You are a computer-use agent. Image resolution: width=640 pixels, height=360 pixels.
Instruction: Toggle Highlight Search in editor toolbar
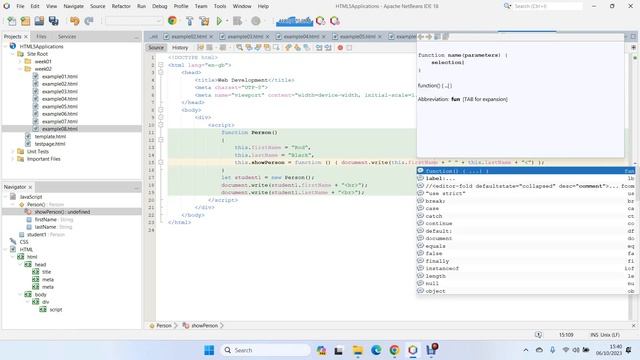(x=267, y=48)
